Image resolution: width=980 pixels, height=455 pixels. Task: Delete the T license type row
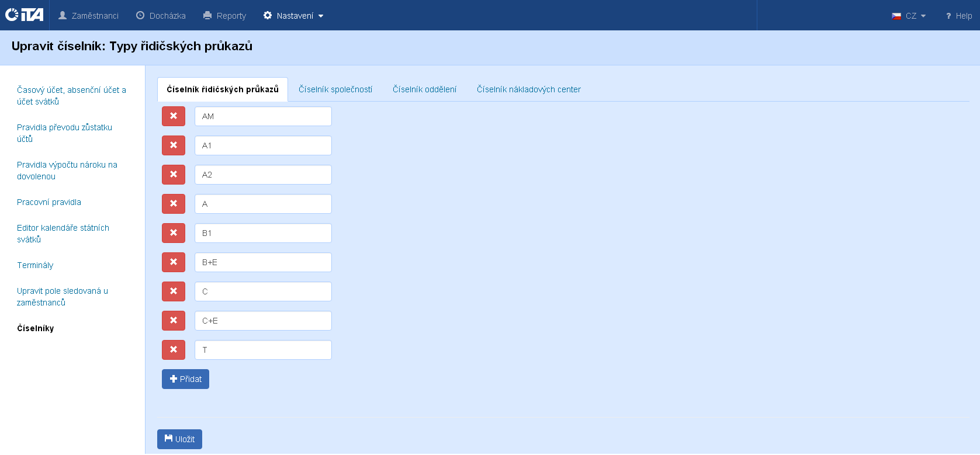(x=174, y=350)
